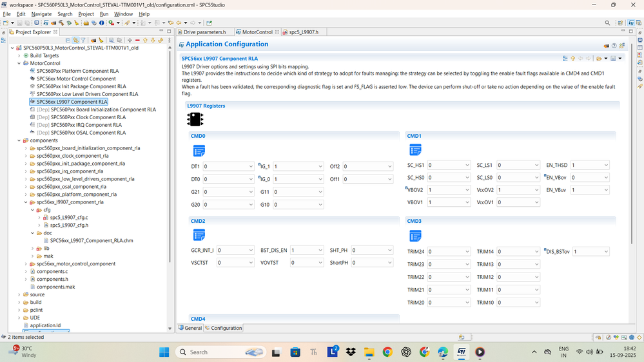Viewport: 644px width, 362px height.
Task: Click the CMD0 register details icon
Action: [199, 151]
